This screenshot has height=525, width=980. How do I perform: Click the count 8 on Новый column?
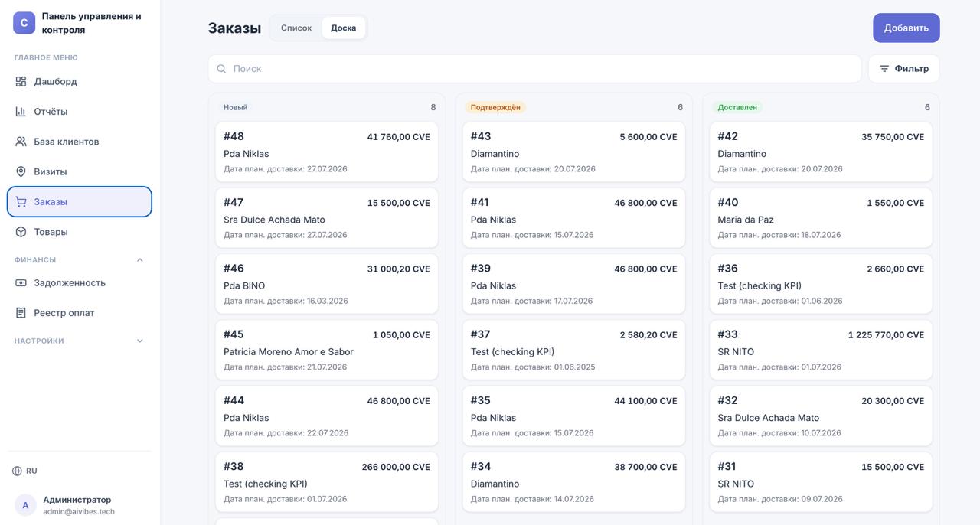click(x=433, y=108)
